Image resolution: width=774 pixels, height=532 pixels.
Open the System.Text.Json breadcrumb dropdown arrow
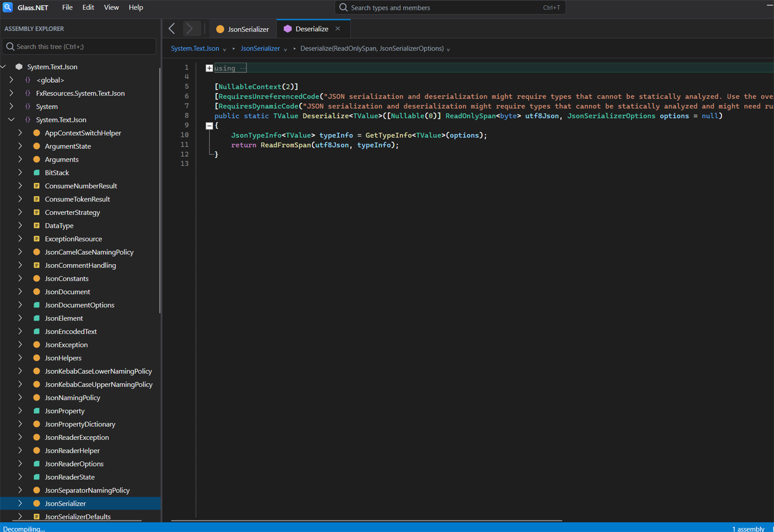(x=225, y=49)
